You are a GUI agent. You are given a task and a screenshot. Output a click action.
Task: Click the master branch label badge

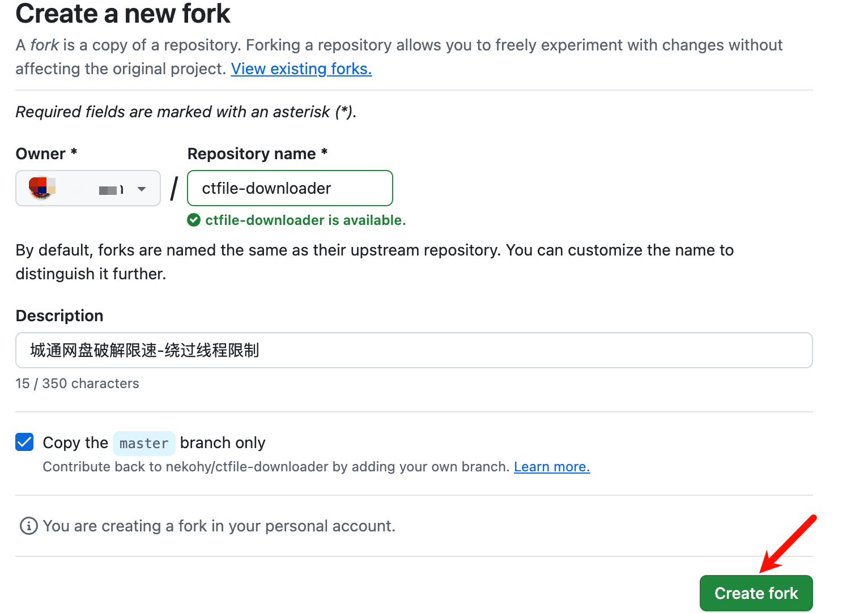coord(144,443)
